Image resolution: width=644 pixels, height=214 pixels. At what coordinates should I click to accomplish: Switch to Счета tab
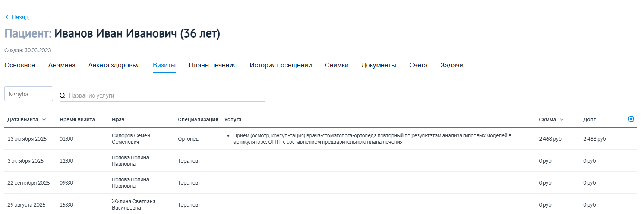pyautogui.click(x=418, y=65)
